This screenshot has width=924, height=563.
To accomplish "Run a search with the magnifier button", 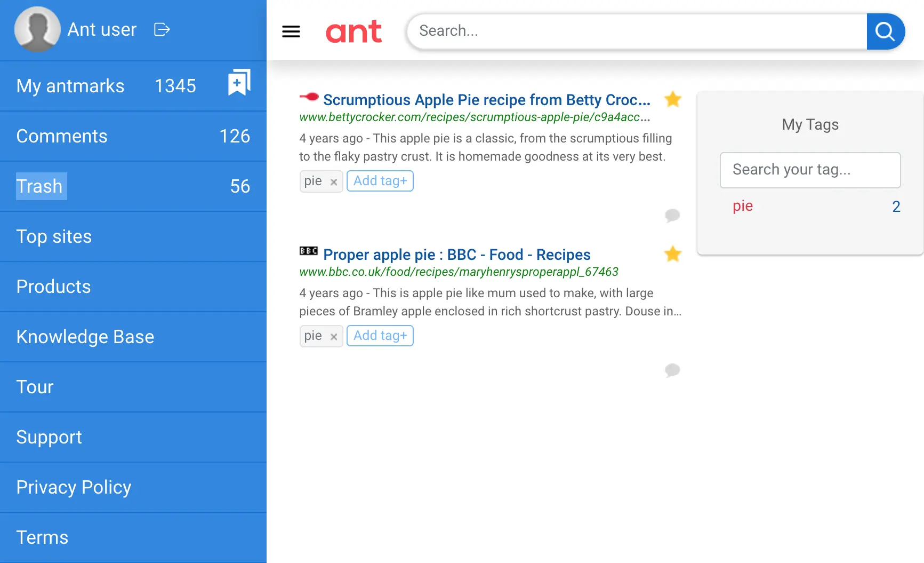I will click(x=885, y=31).
